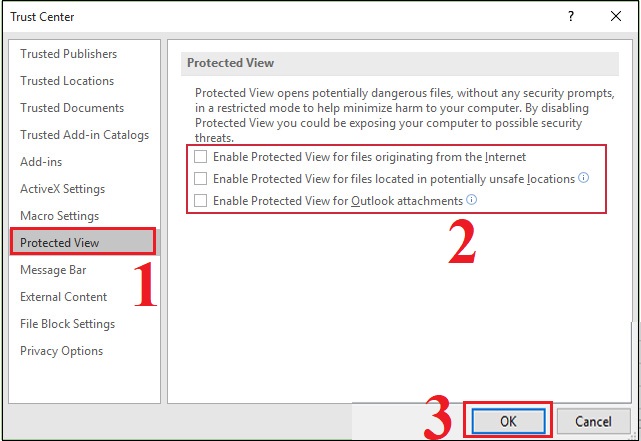The height and width of the screenshot is (441, 641).
Task: Select Trusted Add-in Catalogs category
Action: tap(84, 135)
